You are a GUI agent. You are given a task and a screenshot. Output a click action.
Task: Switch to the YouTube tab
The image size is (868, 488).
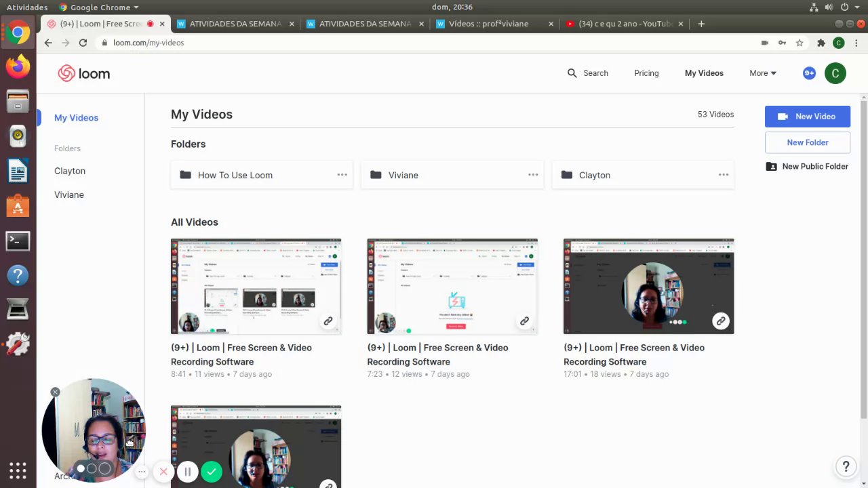624,24
